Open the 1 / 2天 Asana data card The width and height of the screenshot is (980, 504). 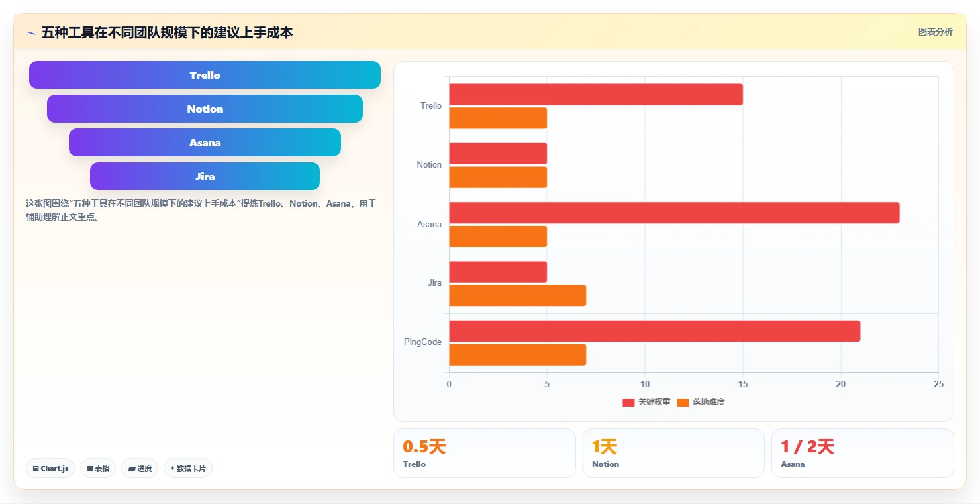pyautogui.click(x=863, y=453)
